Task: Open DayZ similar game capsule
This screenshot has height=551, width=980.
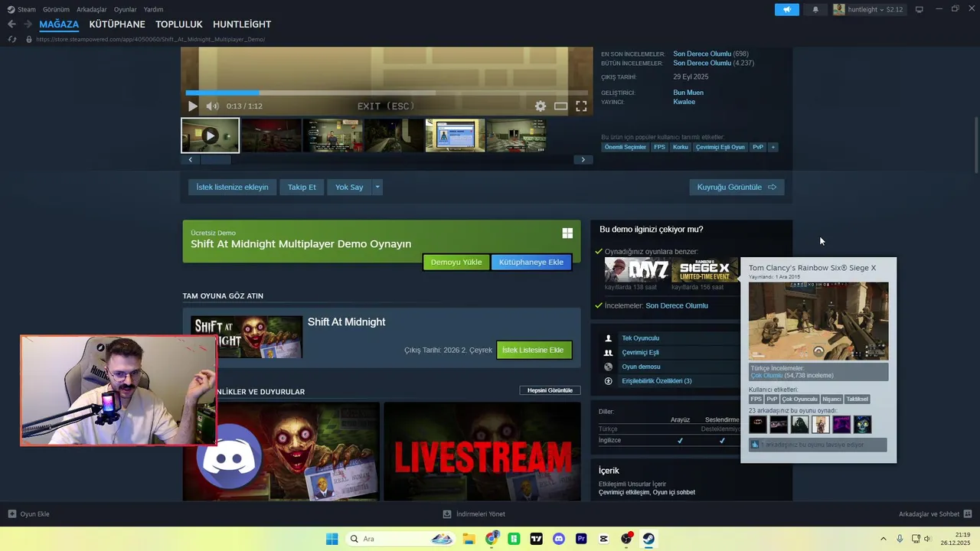Action: [637, 270]
